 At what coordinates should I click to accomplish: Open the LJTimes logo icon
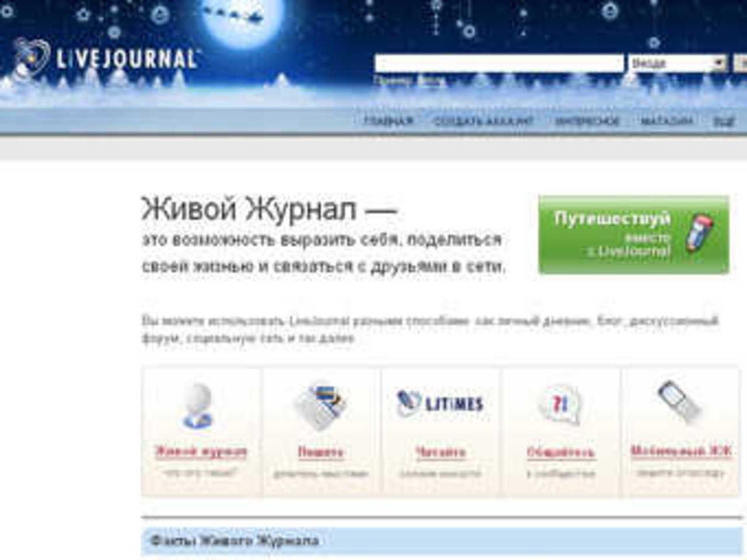(x=440, y=404)
